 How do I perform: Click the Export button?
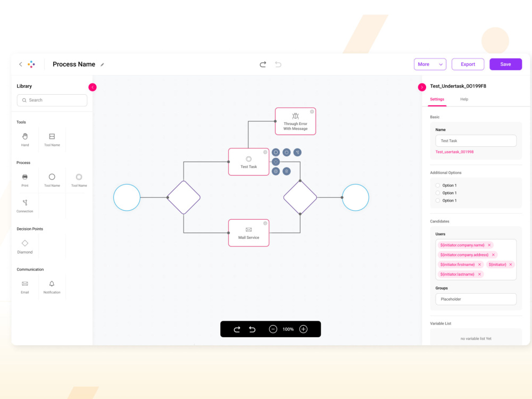click(x=468, y=64)
